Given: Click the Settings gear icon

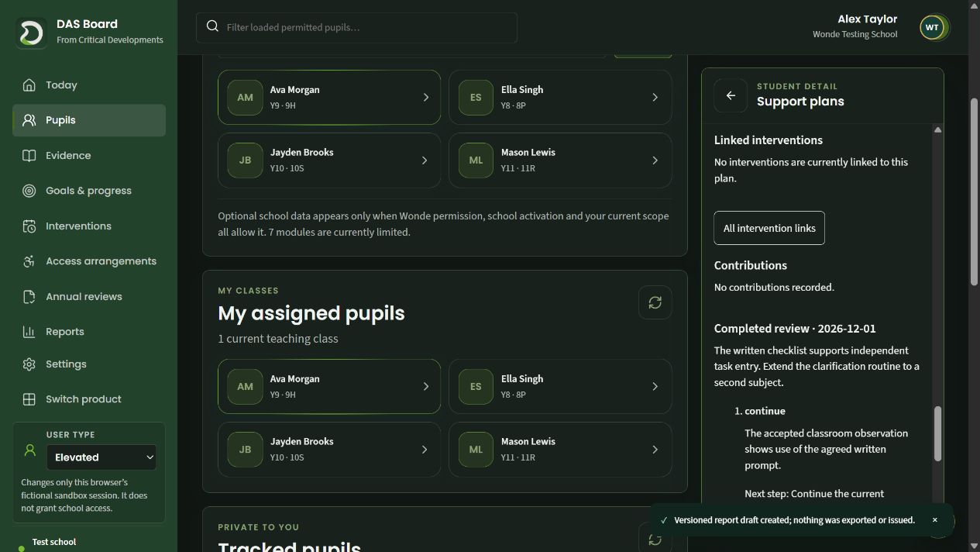Looking at the screenshot, I should click(x=29, y=364).
